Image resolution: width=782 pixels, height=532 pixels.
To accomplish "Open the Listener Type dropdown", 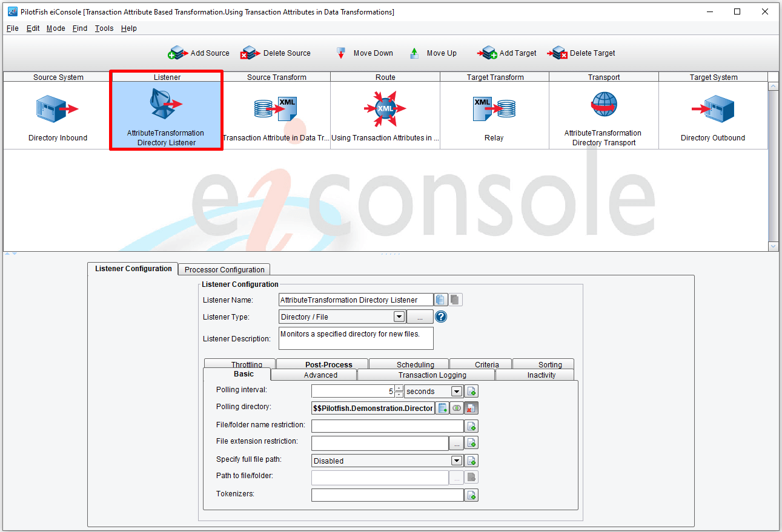I will click(399, 317).
